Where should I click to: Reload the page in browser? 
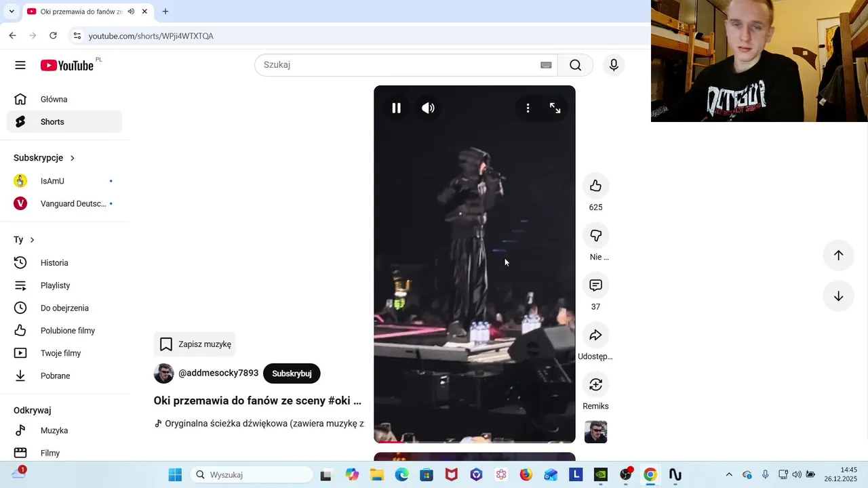point(53,36)
